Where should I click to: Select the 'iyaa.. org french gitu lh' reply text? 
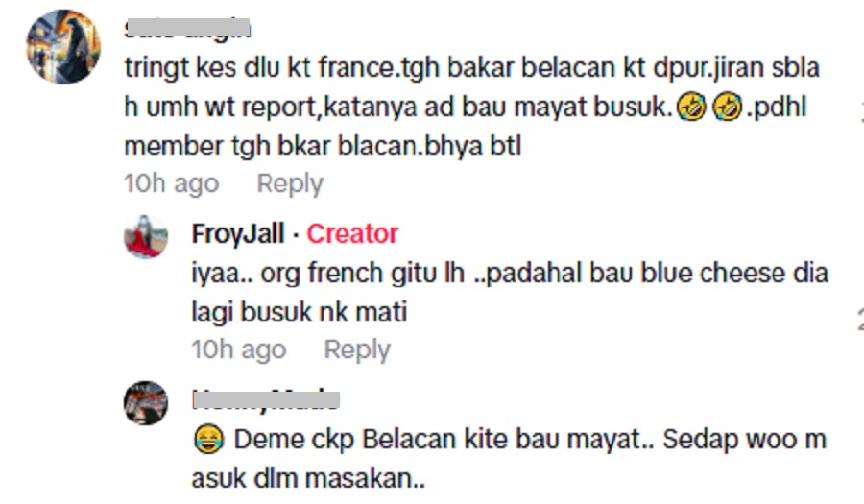tap(511, 293)
